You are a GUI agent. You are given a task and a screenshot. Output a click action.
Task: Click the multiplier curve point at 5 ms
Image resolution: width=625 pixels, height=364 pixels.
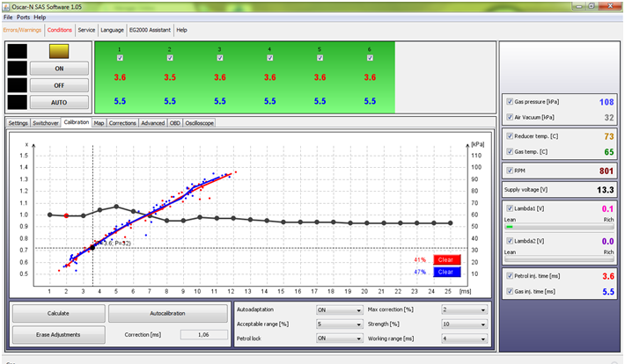tap(116, 207)
